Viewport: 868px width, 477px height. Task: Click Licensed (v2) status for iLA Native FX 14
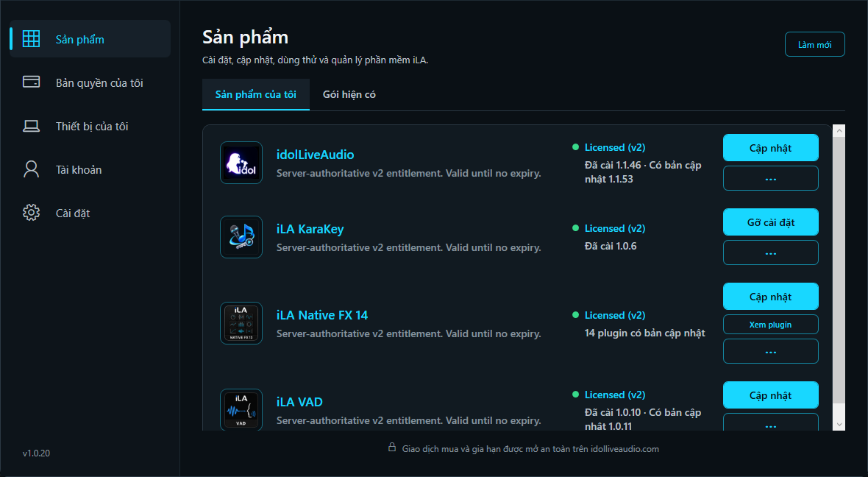pos(614,315)
